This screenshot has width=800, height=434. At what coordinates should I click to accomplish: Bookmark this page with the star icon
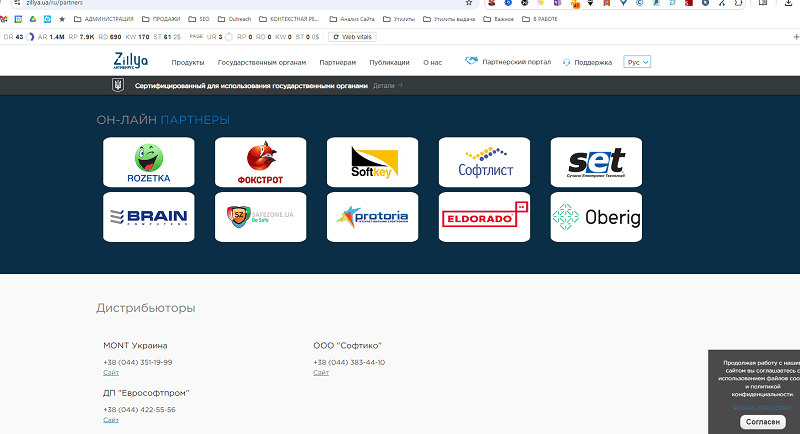(x=469, y=3)
